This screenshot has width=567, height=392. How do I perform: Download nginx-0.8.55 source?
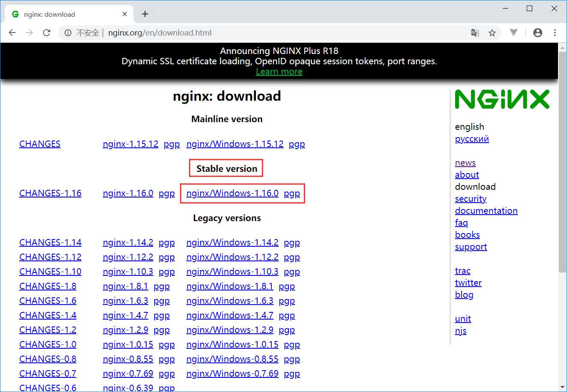pyautogui.click(x=128, y=359)
